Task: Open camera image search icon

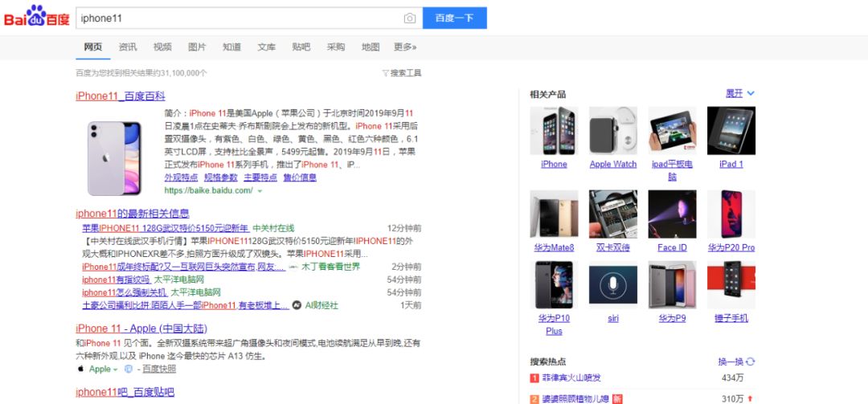Action: click(x=410, y=18)
